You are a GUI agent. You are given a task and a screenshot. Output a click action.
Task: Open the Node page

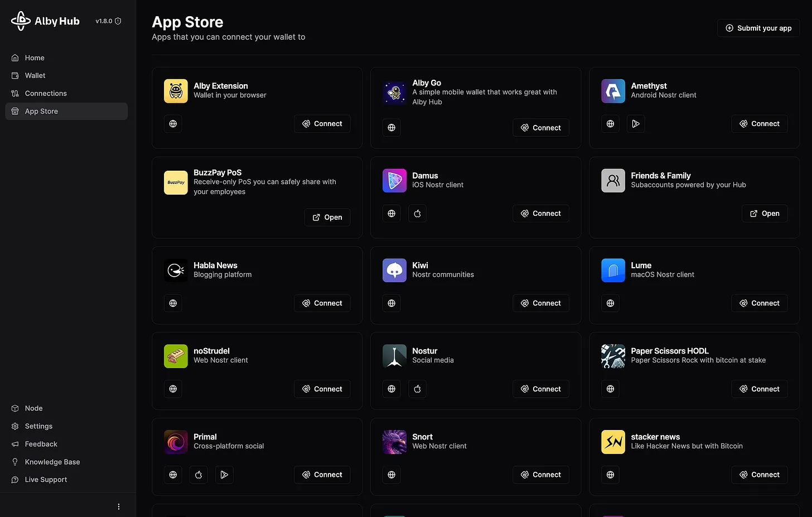click(66, 408)
